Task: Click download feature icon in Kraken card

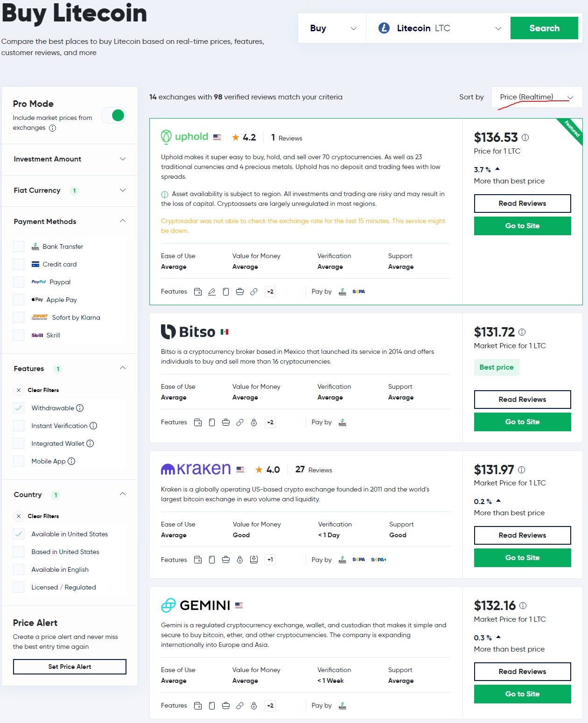Action: pos(254,560)
